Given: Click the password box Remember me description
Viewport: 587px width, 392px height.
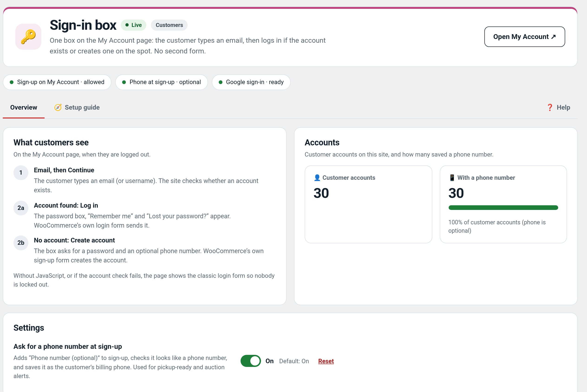Looking at the screenshot, I should tap(132, 221).
